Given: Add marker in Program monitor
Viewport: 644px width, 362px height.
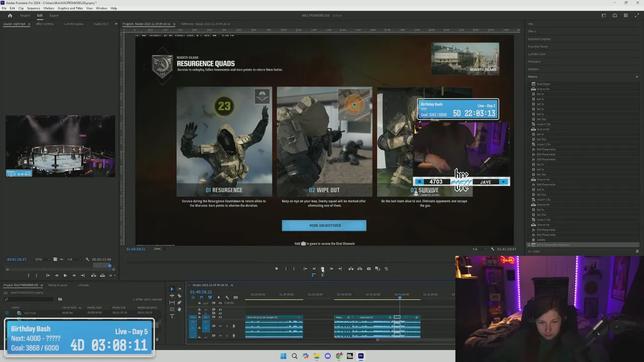Looking at the screenshot, I should coord(276,268).
